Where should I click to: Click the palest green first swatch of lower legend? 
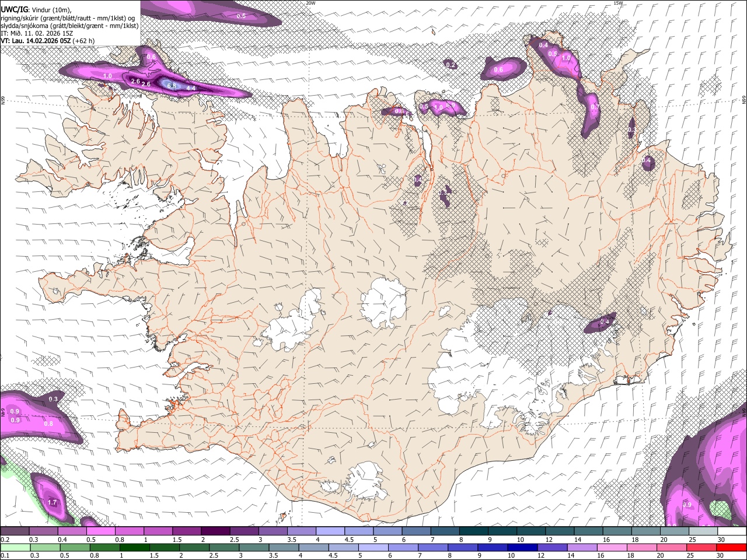[15, 547]
